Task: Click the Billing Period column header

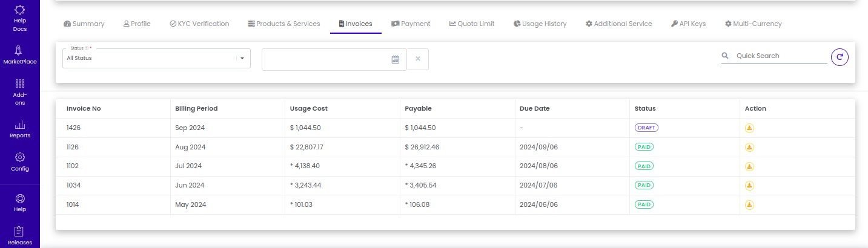Action: [x=196, y=109]
